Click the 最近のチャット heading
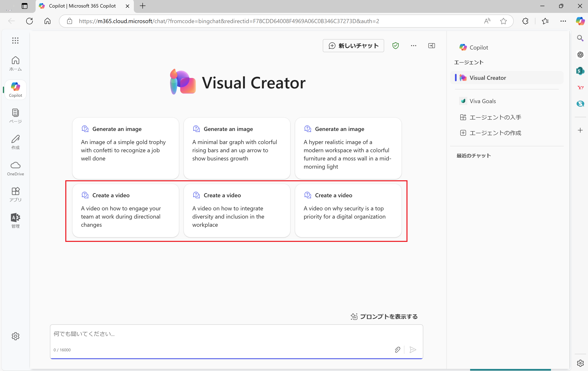 pyautogui.click(x=474, y=156)
